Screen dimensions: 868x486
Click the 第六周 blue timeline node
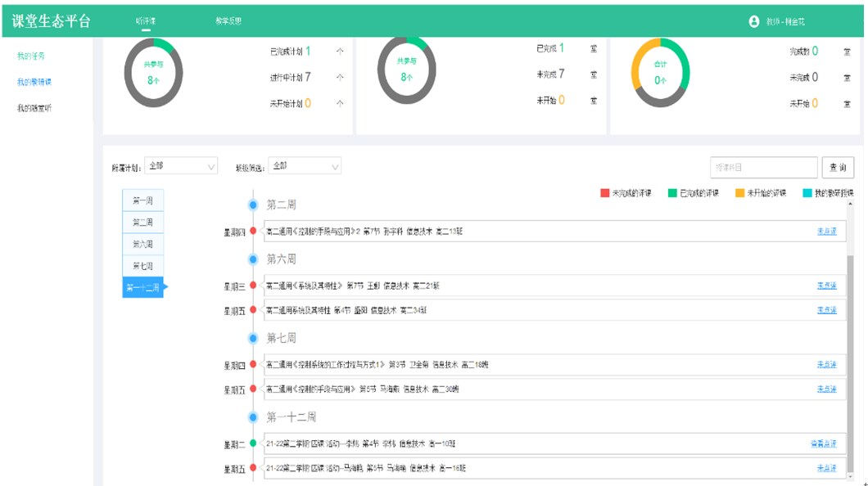coord(253,259)
